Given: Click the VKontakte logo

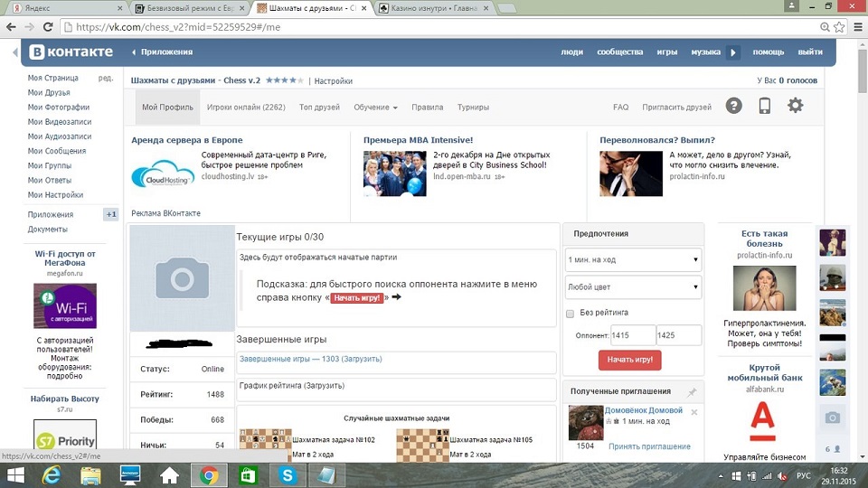Looking at the screenshot, I should [59, 52].
